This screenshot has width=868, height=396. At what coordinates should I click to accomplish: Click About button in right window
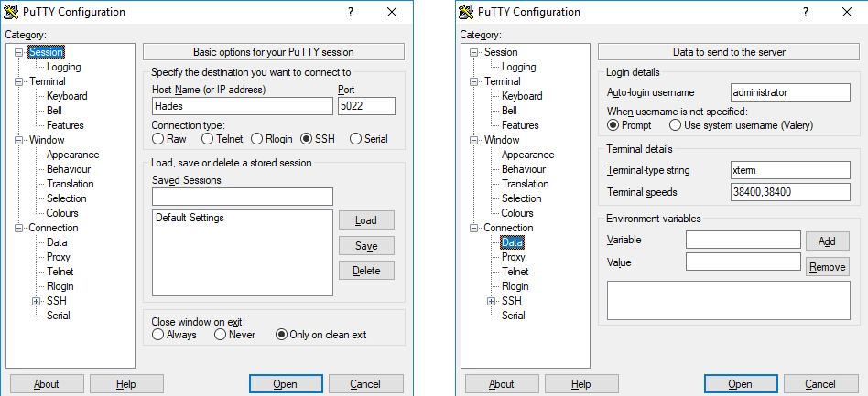tap(502, 384)
